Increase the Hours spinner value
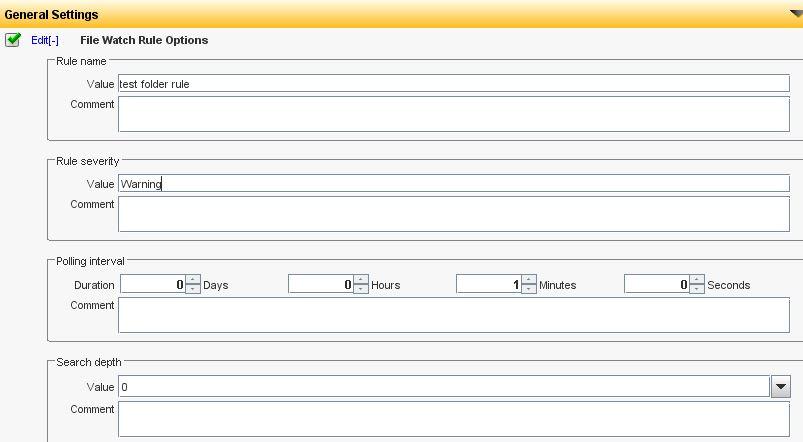The width and height of the screenshot is (803, 442). (x=361, y=280)
